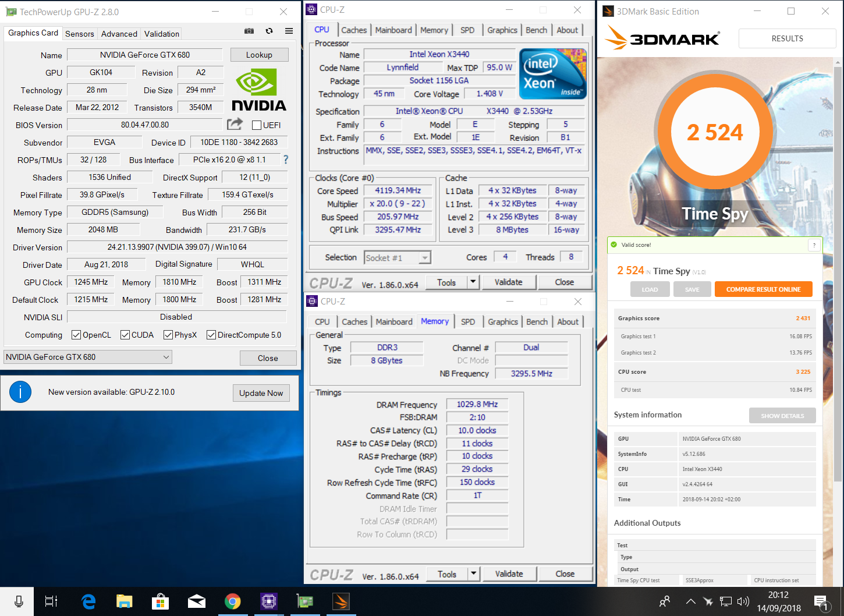844x616 pixels.
Task: Open Caches tab in upper CPU-Z window
Action: (x=354, y=30)
